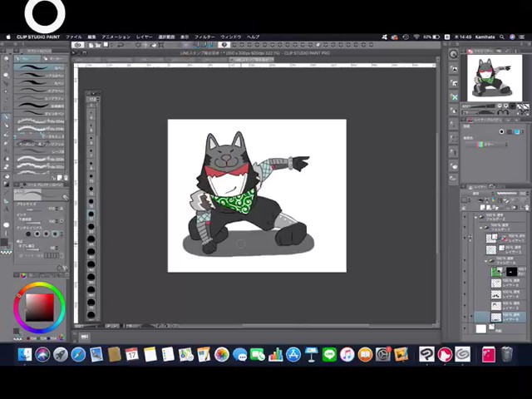Open CLIP STUDIO PAINT application menu
Image resolution: width=532 pixels, height=399 pixels.
[x=38, y=37]
